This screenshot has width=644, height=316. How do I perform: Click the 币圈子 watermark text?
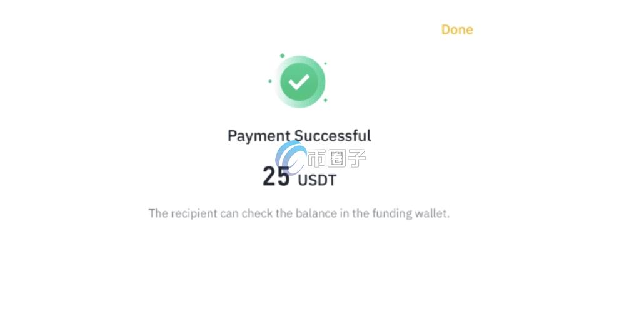coord(336,158)
